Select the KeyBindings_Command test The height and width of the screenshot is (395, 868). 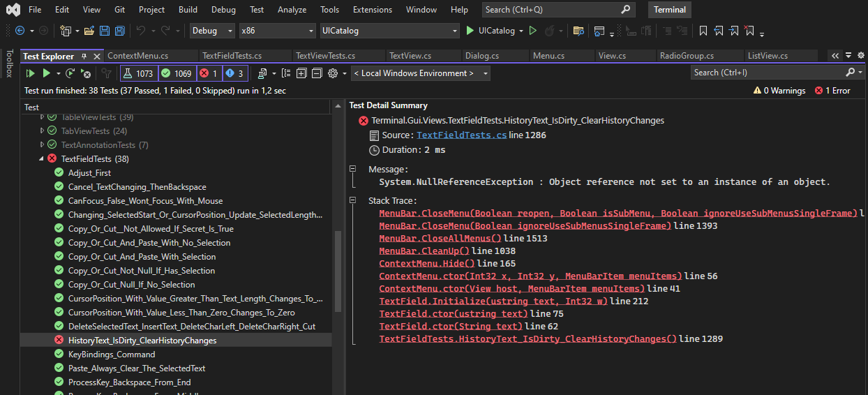click(x=112, y=355)
